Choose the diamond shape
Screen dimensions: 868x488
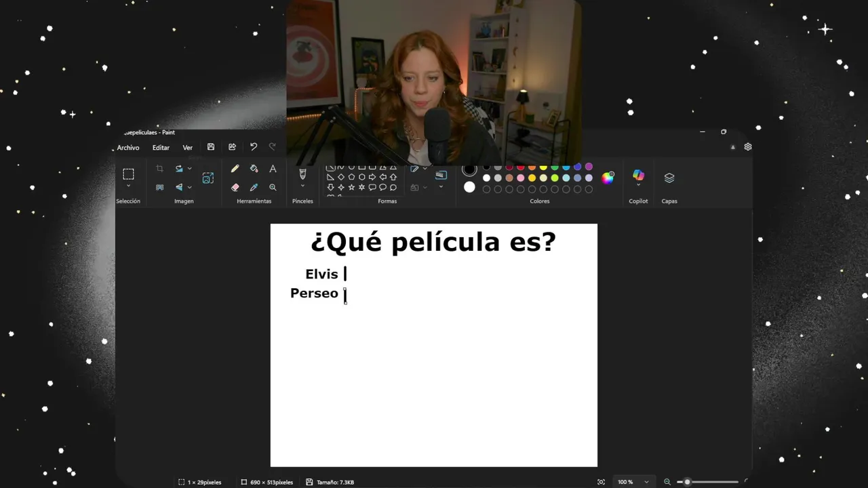(x=341, y=177)
